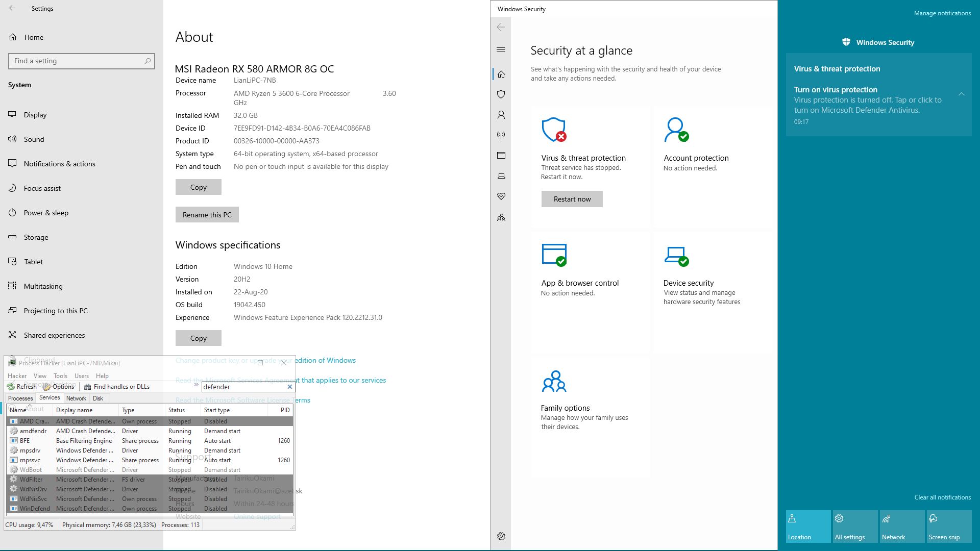Viewport: 980px width, 551px height.
Task: Go back in Settings window
Action: pos(12,8)
